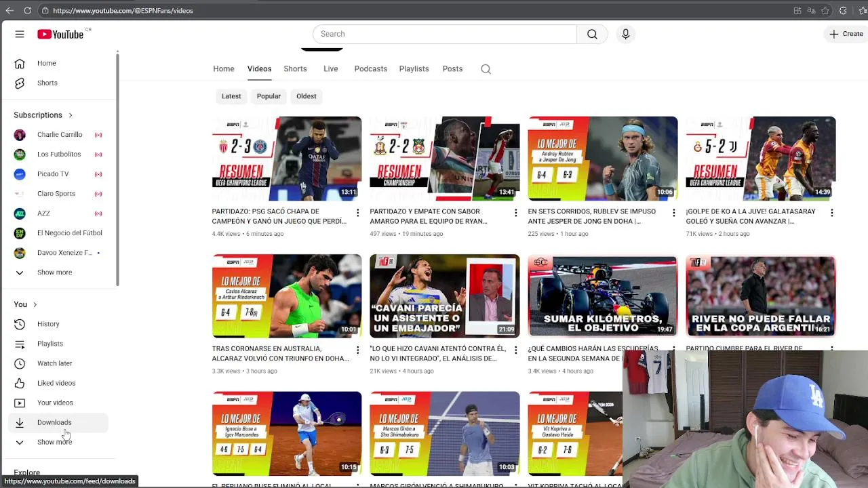Screen dimensions: 868x488
Task: Select the channel Videos tab
Action: click(x=259, y=68)
